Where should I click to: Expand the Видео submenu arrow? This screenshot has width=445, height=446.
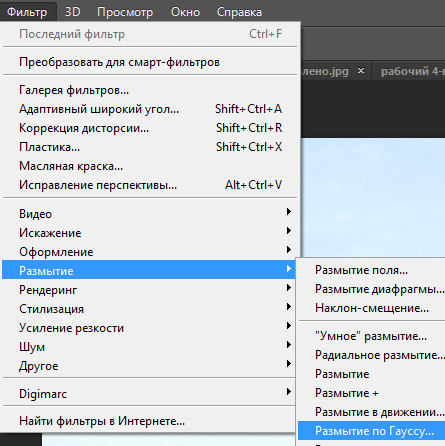[x=289, y=212]
